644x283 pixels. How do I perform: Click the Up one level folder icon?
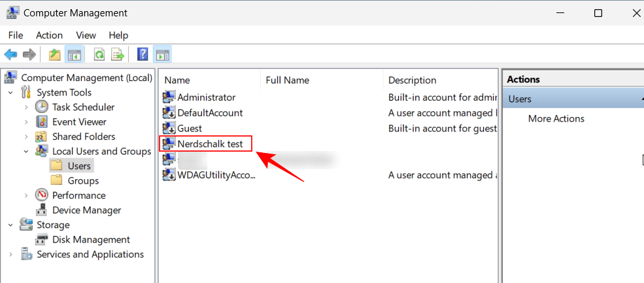point(55,55)
